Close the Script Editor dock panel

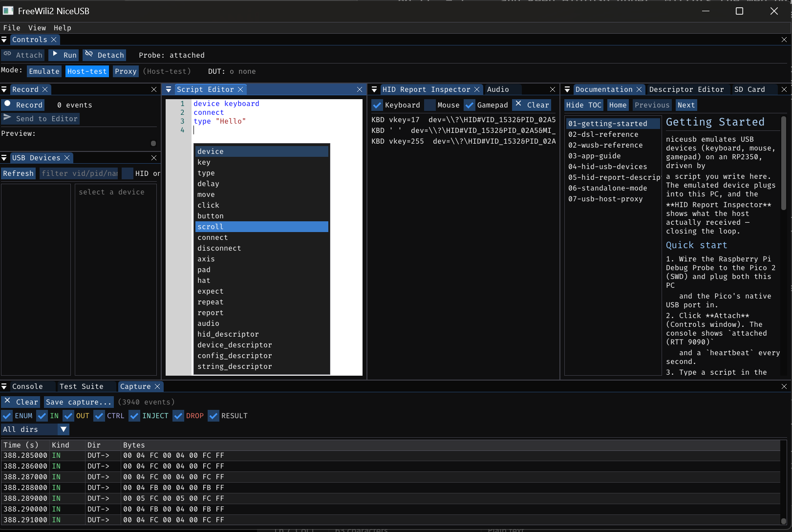[x=360, y=89]
